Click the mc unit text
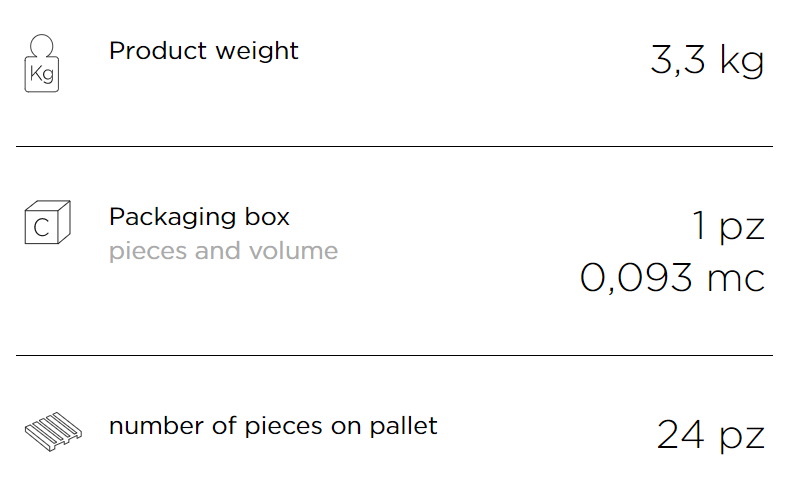Image resolution: width=795 pixels, height=499 pixels. pos(736,280)
